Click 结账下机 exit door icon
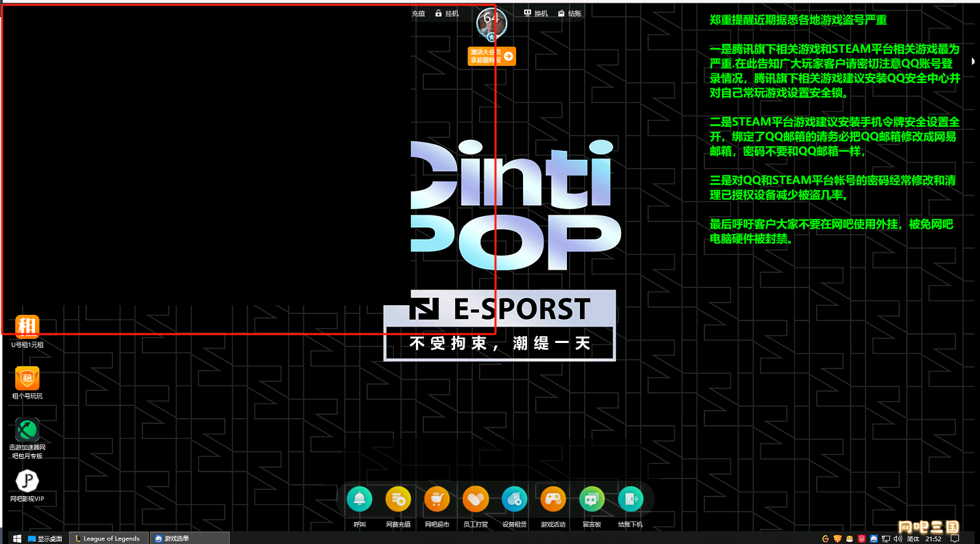The image size is (980, 544). click(x=631, y=499)
